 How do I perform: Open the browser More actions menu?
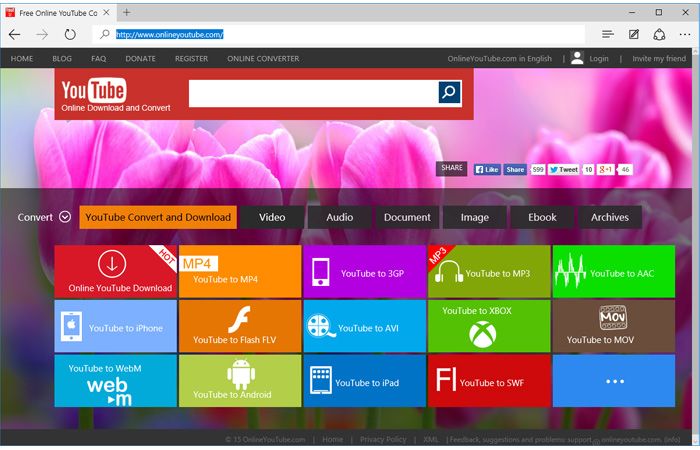tap(685, 34)
